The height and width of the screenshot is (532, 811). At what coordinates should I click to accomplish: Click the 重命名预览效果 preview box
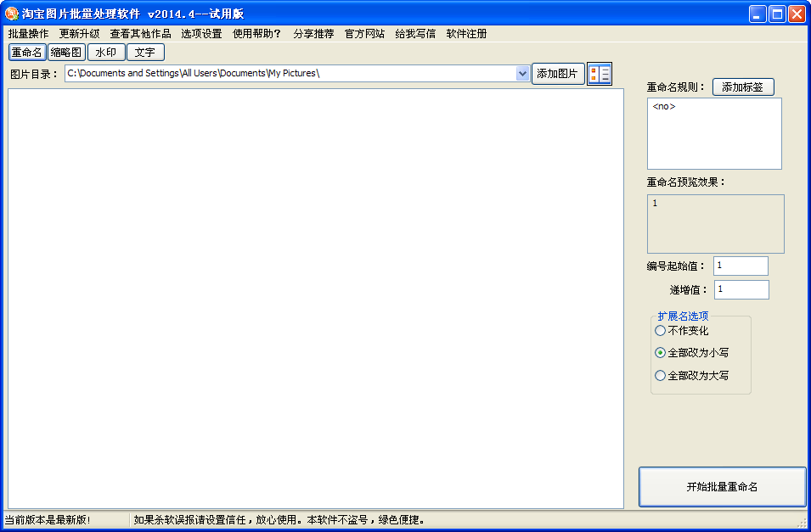pos(715,224)
